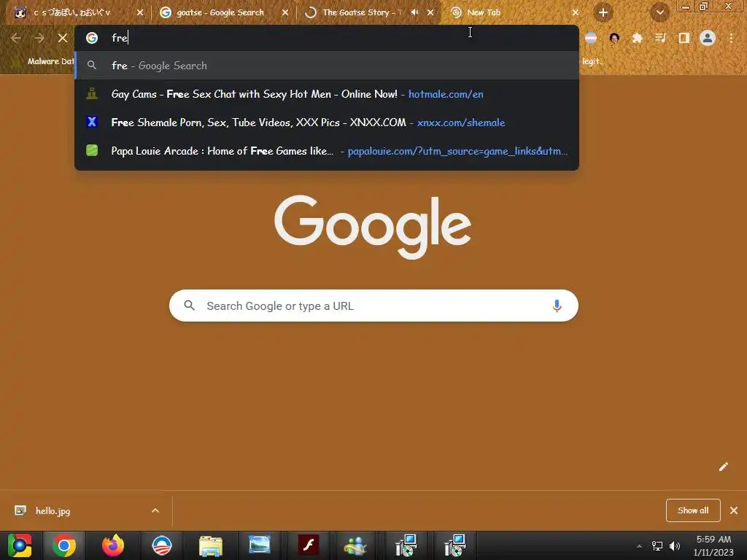Open the second installer icon in taskbar
Screen dimensions: 747x560
click(455, 545)
